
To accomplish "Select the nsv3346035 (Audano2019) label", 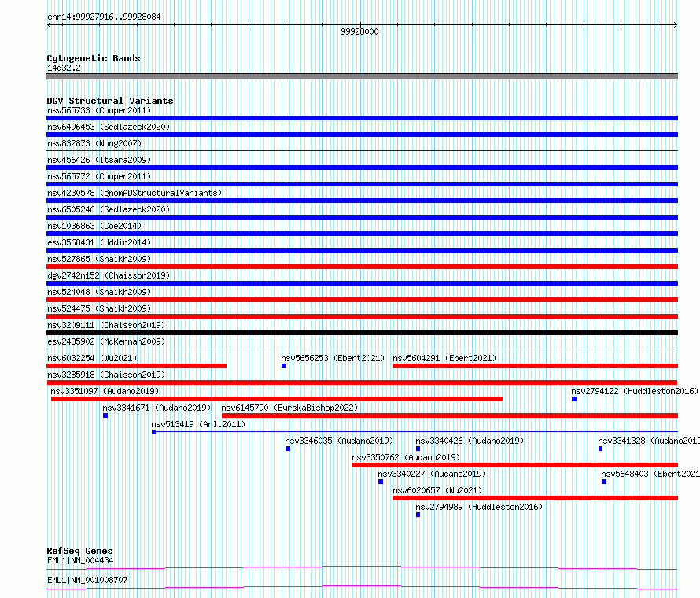I will [x=339, y=441].
